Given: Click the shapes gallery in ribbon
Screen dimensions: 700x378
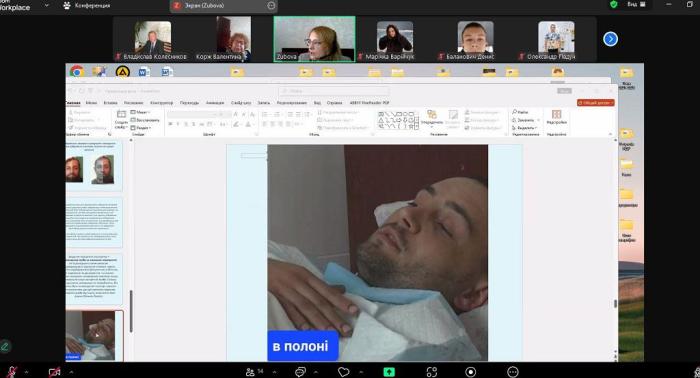Looking at the screenshot, I should 398,120.
